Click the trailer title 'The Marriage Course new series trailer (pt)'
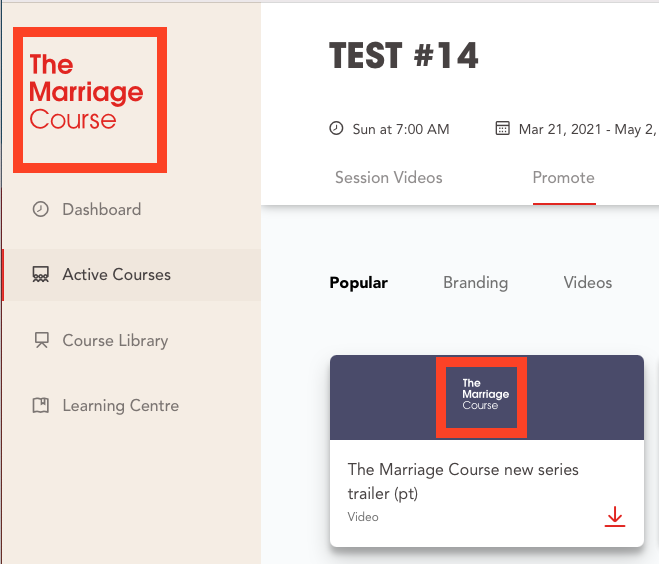The height and width of the screenshot is (564, 659). 463,481
